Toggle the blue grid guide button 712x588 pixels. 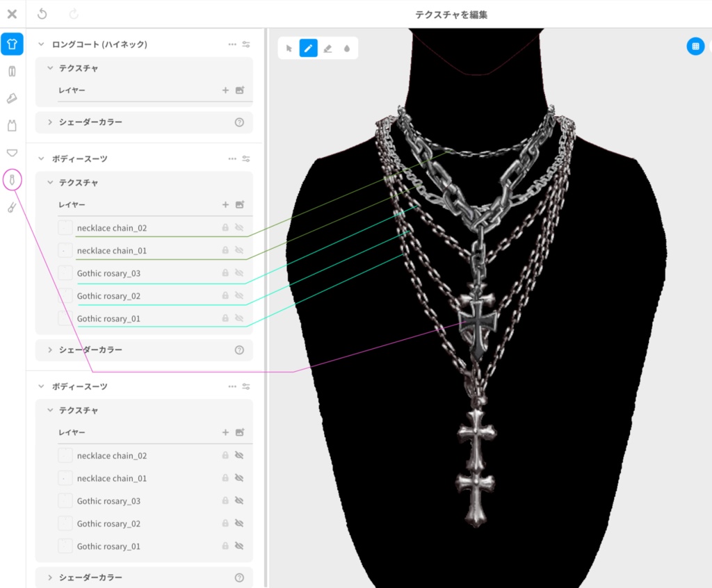tap(695, 46)
